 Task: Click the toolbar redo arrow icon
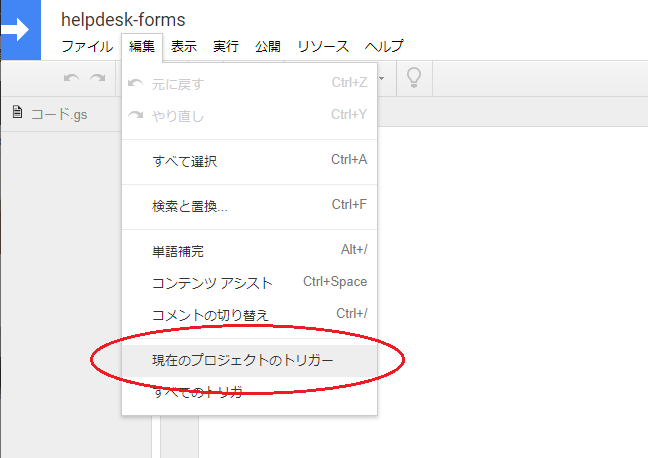coord(98,78)
